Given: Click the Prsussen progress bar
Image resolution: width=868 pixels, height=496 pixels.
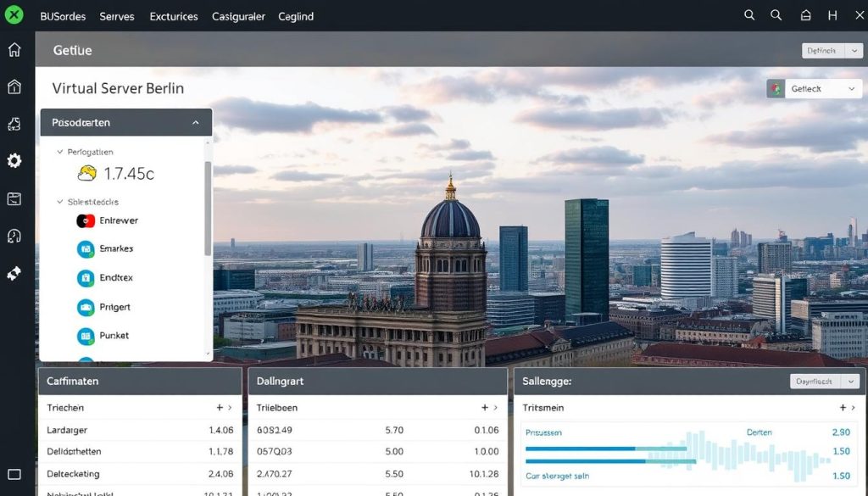Looking at the screenshot, I should [605, 449].
